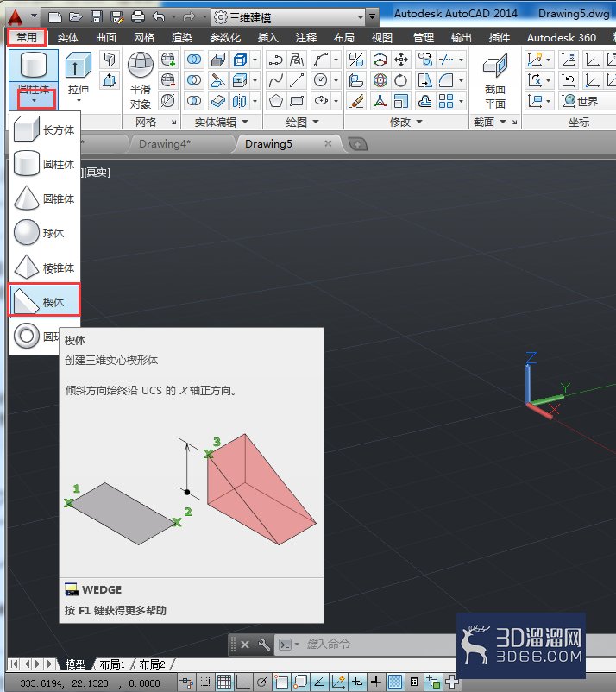Image resolution: width=616 pixels, height=692 pixels.
Task: Click the Print (plot) icon in quick access toolbar
Action: tap(138, 16)
